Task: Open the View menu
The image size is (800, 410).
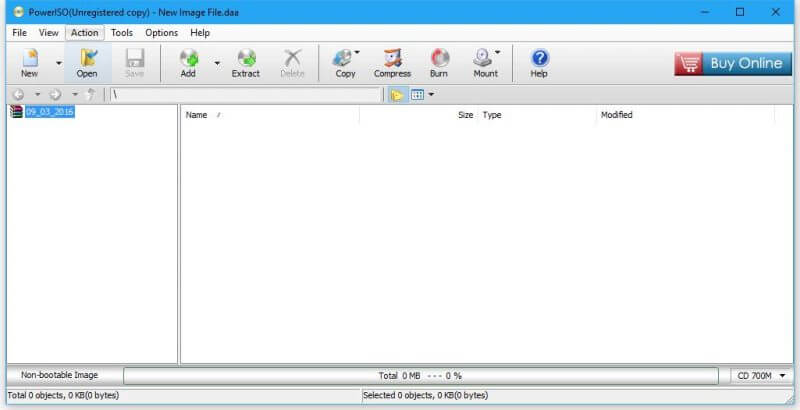Action: click(49, 33)
